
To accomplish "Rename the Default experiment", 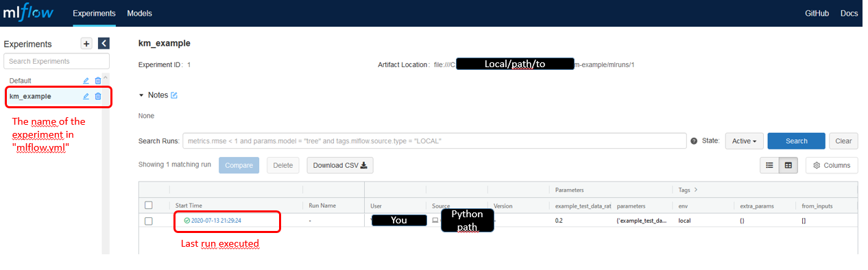I will point(86,81).
